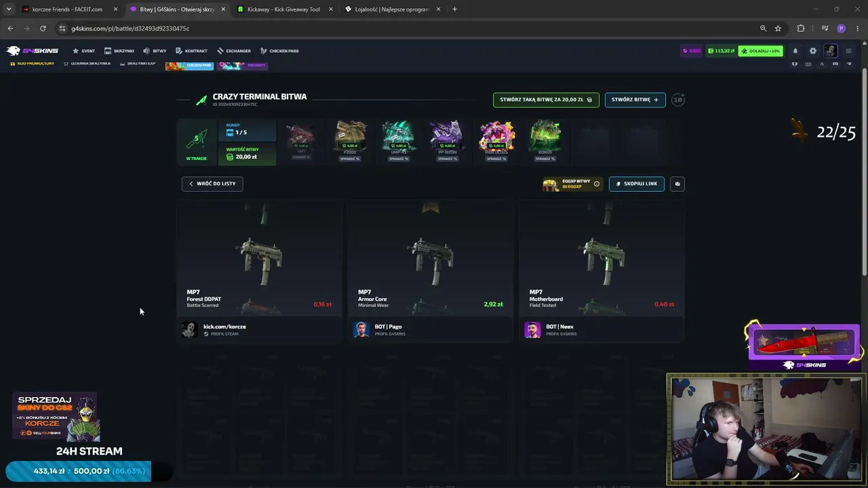The height and width of the screenshot is (488, 868).
Task: Open a new browser tab
Action: pos(454,9)
